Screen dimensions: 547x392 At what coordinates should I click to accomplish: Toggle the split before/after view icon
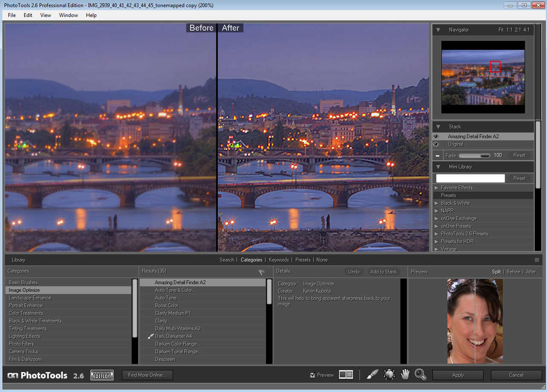[346, 375]
